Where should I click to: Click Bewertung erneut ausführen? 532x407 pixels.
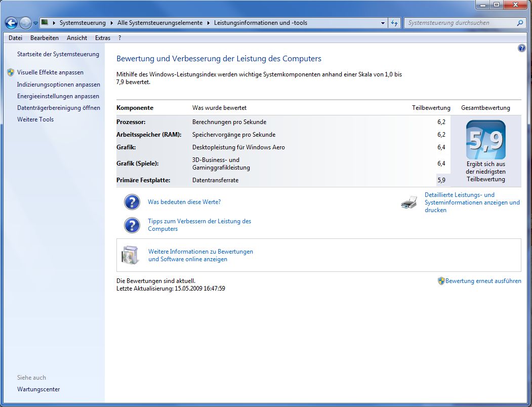coord(483,281)
